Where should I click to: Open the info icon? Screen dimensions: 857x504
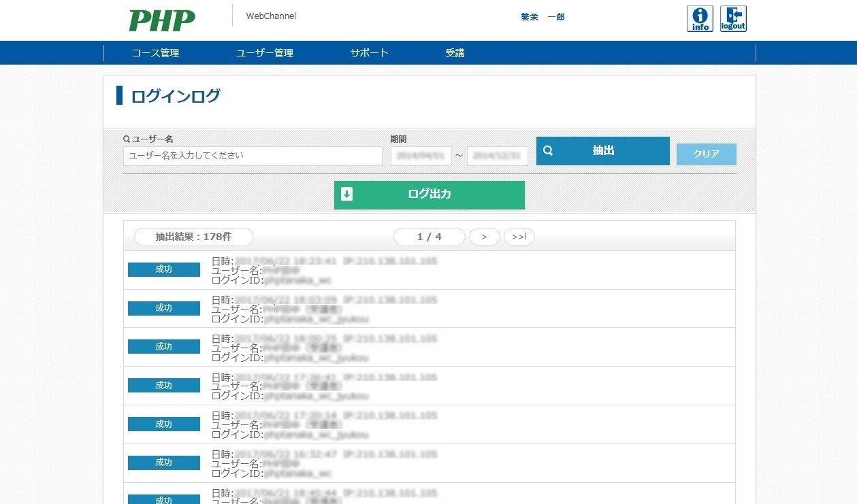point(700,19)
